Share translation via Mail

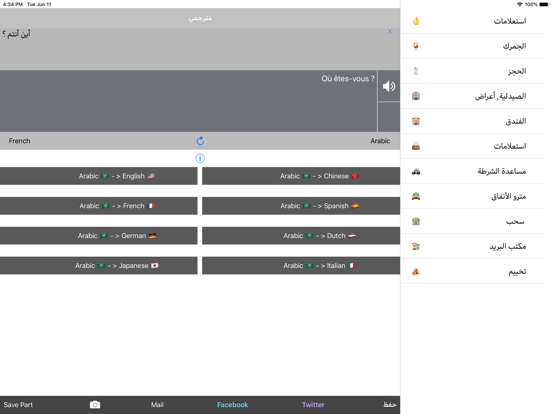pos(157,405)
